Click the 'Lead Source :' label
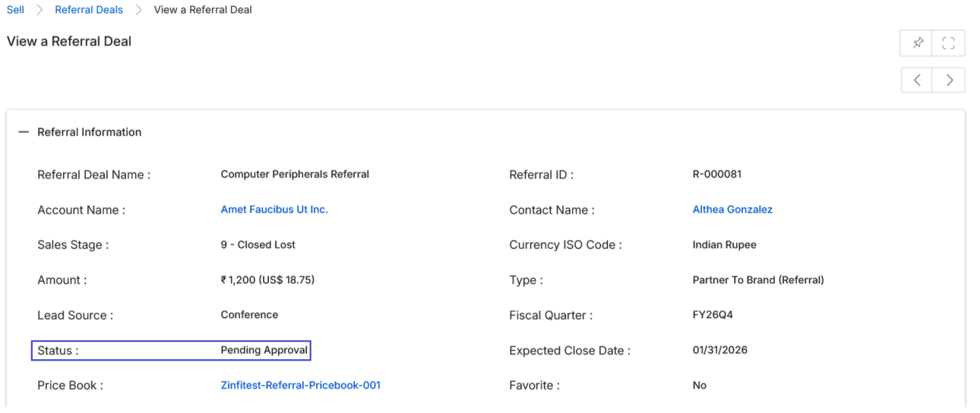The image size is (980, 413). [75, 315]
